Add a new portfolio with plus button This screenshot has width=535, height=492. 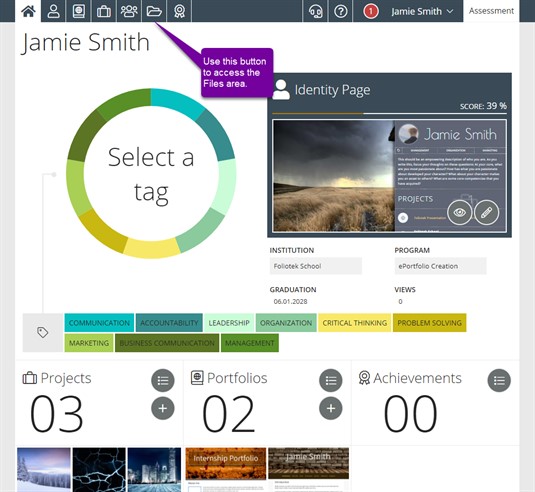(x=331, y=408)
